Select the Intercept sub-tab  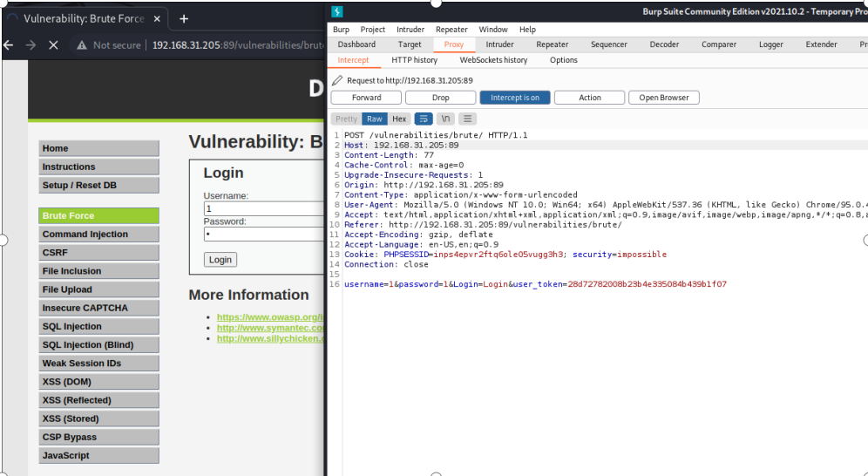coord(353,60)
